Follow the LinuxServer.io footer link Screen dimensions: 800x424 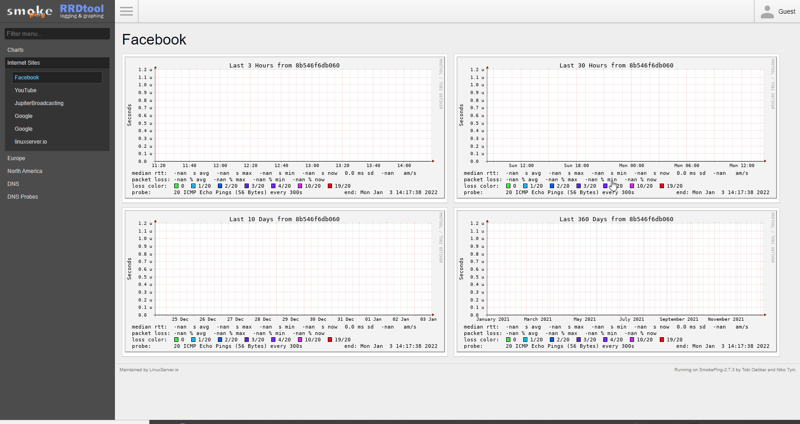[165, 370]
